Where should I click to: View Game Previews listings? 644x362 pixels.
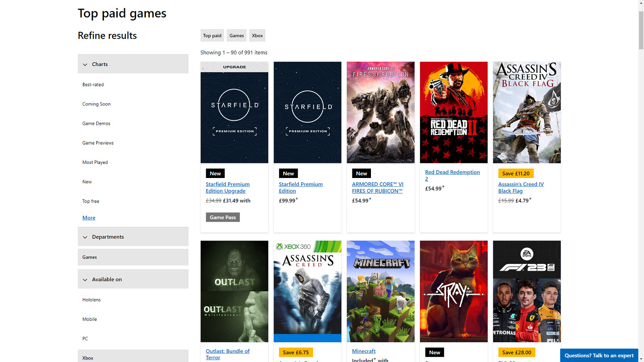point(98,142)
